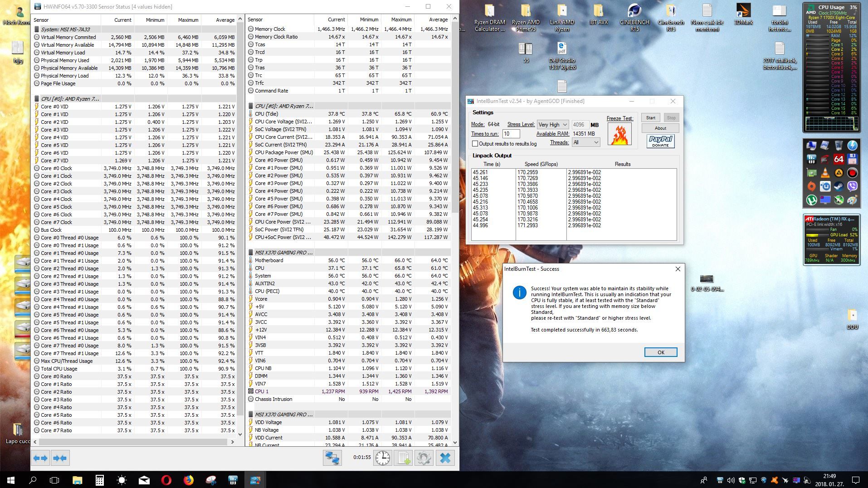The width and height of the screenshot is (868, 488).
Task: Click right pane Maximum column header
Action: point(397,20)
